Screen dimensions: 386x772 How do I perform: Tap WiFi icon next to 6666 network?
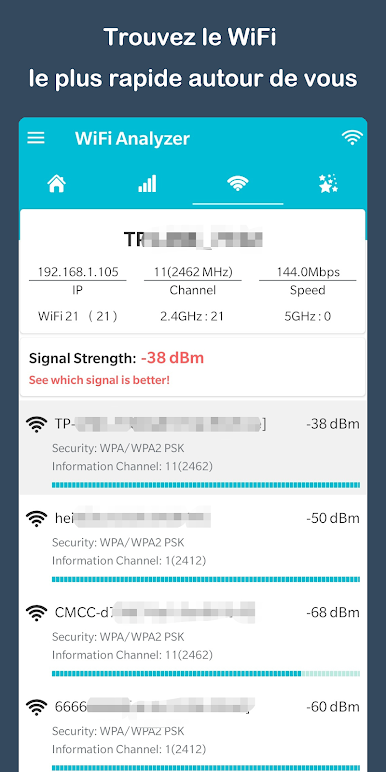pyautogui.click(x=36, y=707)
